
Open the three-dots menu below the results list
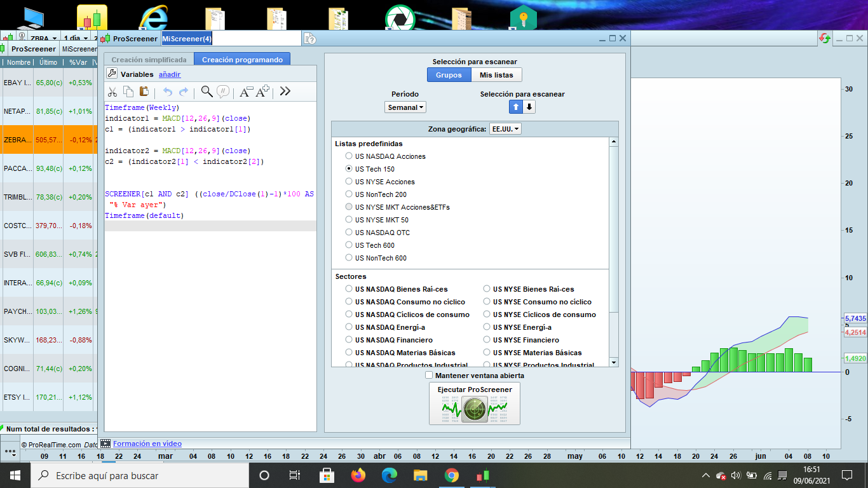10,452
